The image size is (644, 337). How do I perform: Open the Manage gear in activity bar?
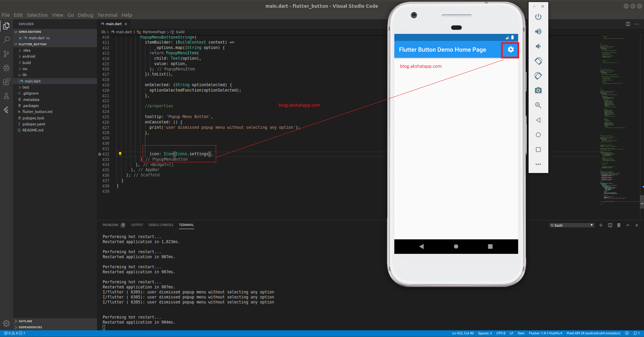6,324
